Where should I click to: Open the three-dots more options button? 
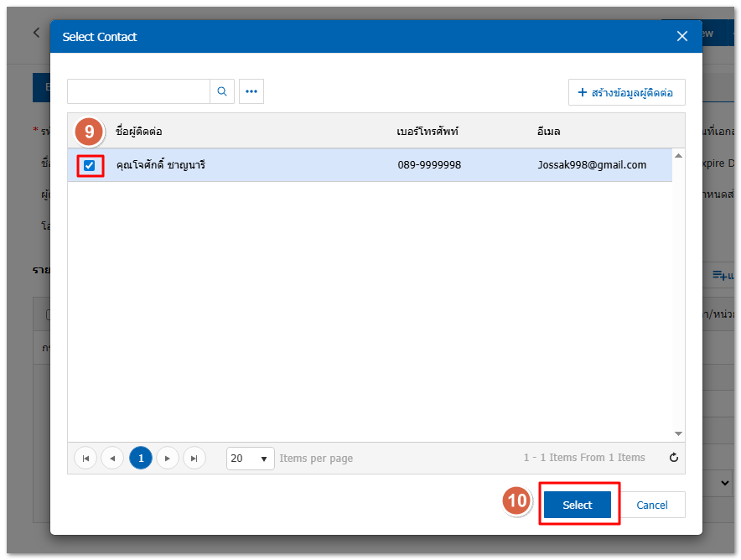click(251, 91)
